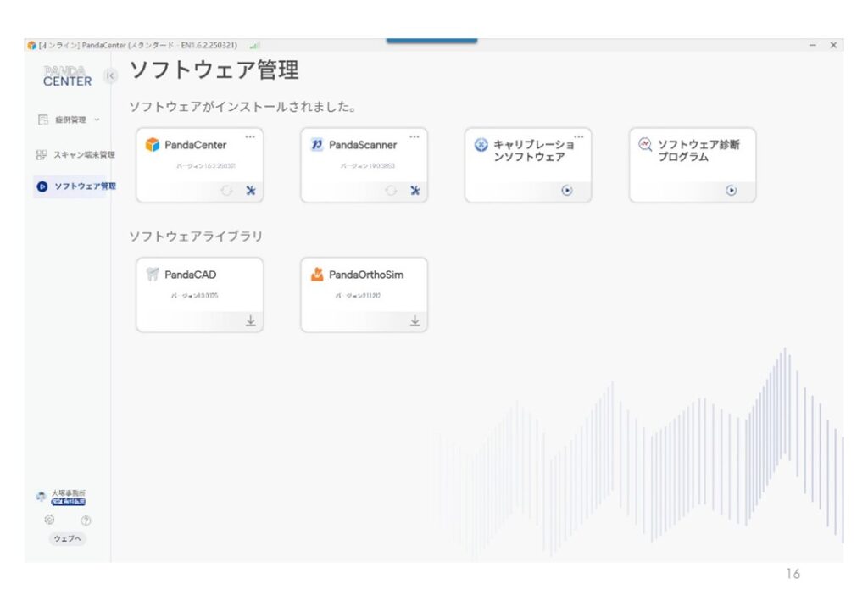868x601 pixels.
Task: Select ソフトウェア管理 in the sidebar
Action: click(x=75, y=186)
